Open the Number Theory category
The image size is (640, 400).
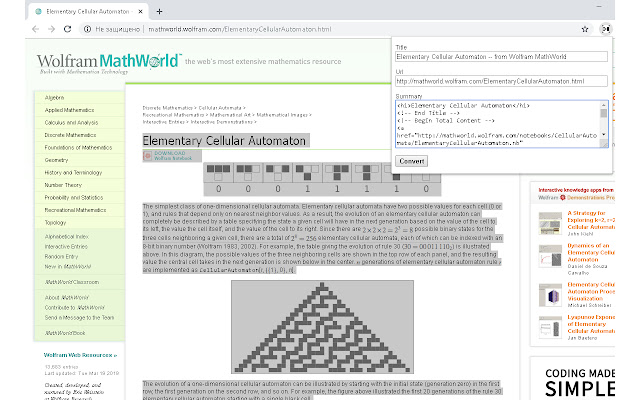[63, 185]
